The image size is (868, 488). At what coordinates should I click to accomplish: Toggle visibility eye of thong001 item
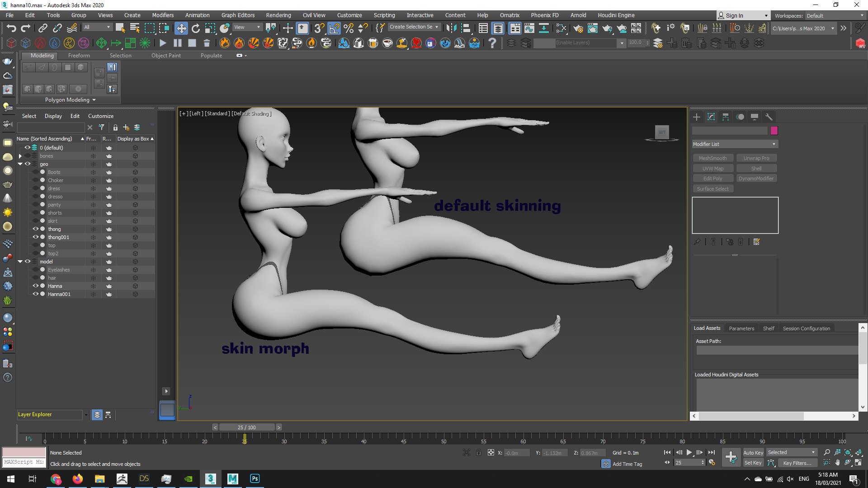pos(35,237)
